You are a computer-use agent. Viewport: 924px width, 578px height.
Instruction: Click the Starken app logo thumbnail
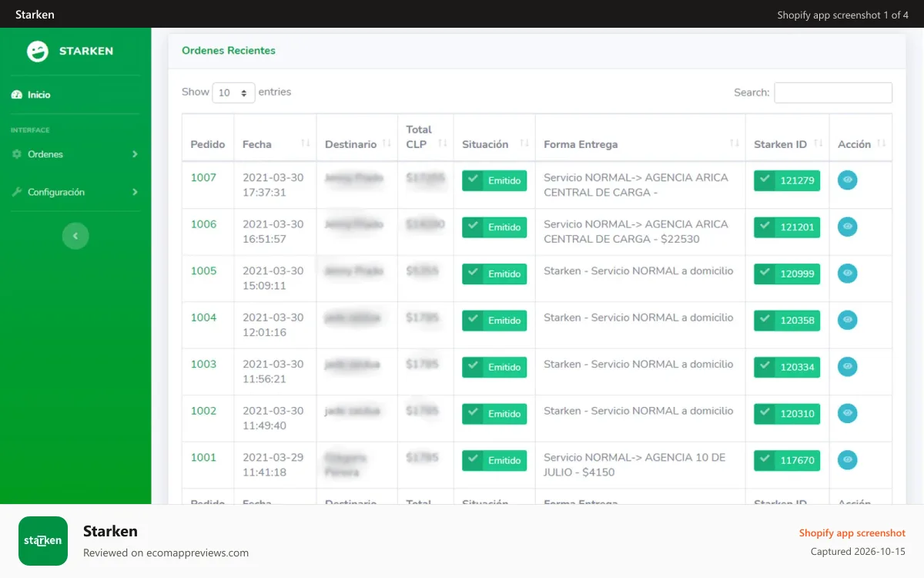[43, 541]
